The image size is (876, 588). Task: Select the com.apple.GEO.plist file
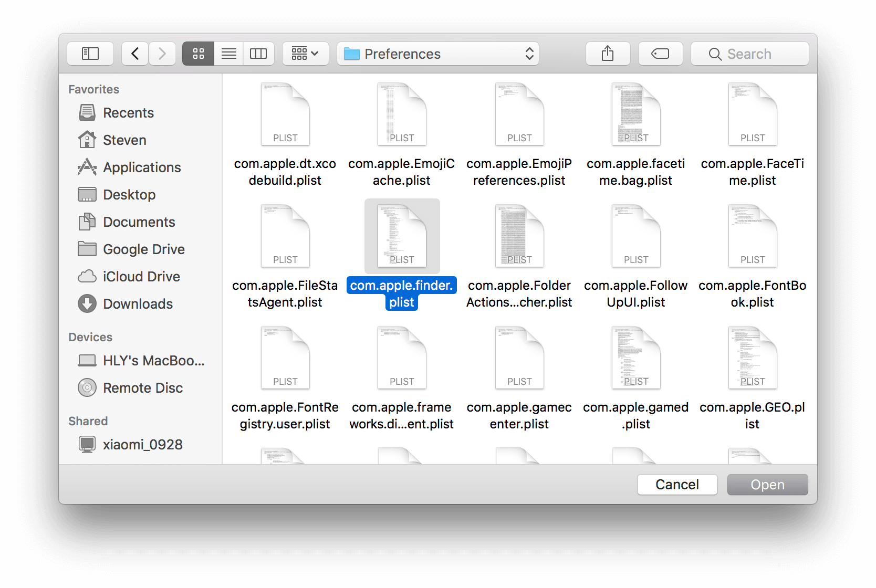(x=752, y=358)
